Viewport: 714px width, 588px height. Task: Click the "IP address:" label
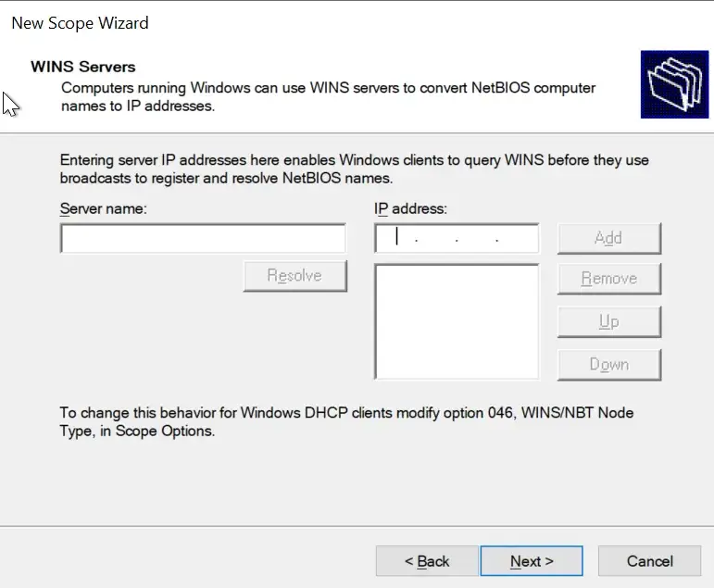coord(411,209)
